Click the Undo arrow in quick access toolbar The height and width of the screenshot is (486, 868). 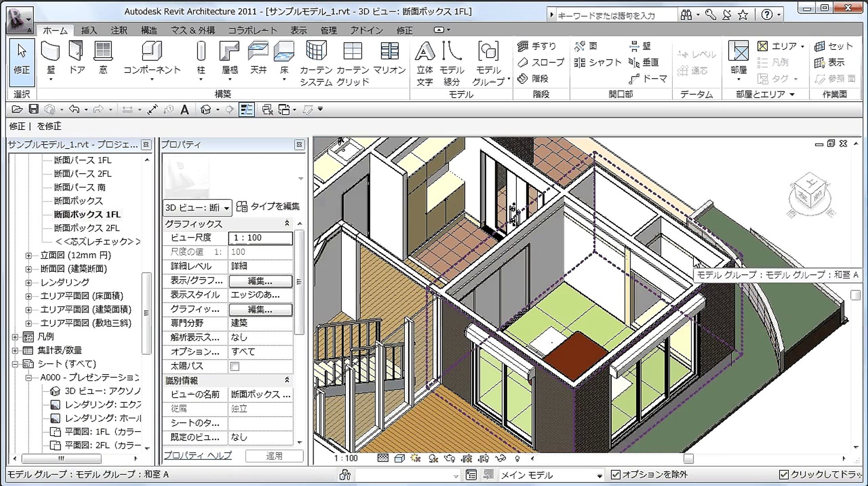(74, 109)
